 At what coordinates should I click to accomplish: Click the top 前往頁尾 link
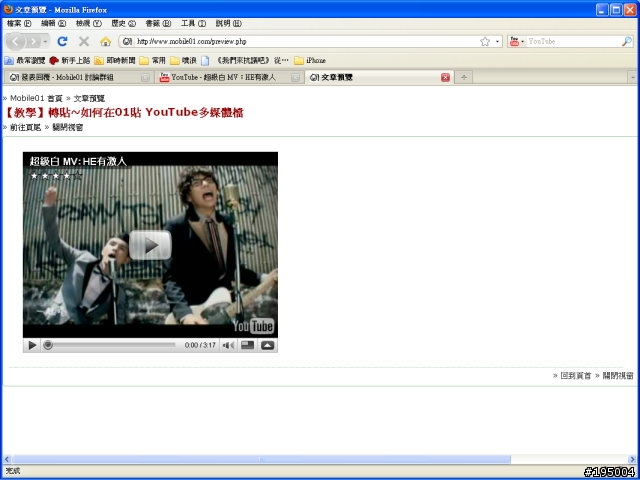point(26,127)
